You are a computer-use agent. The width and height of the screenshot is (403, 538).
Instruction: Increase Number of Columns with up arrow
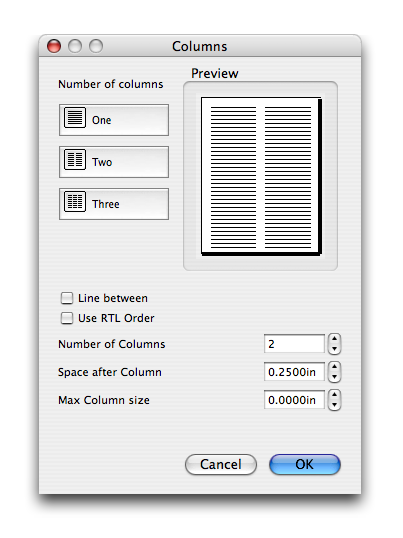click(x=334, y=339)
